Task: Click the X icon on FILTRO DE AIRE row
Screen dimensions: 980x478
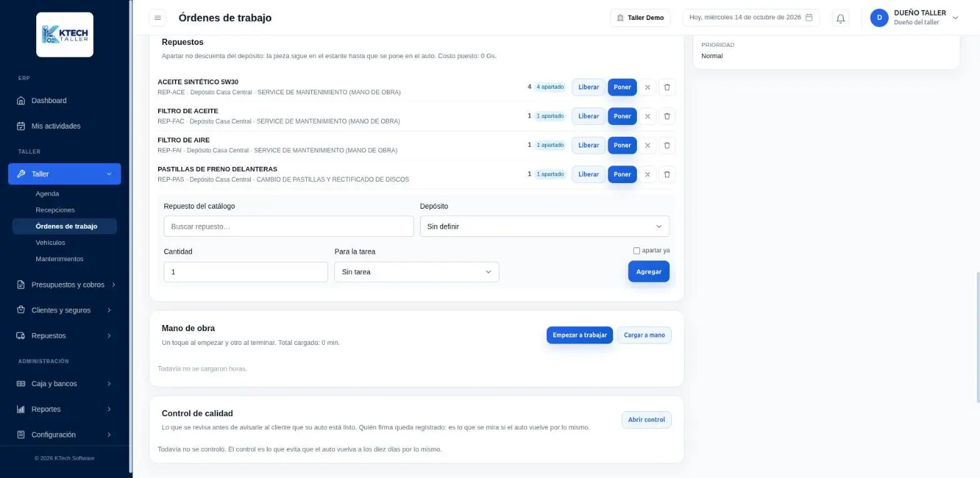Action: 647,146
